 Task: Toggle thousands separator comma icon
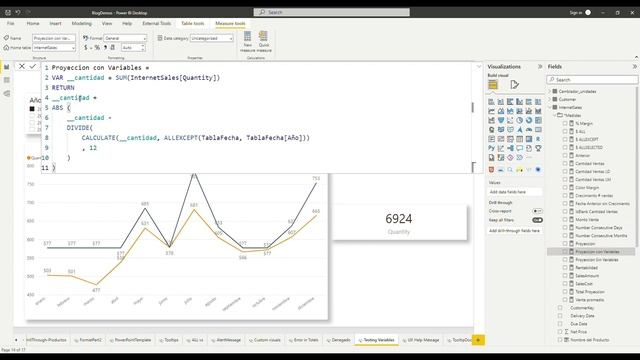(105, 48)
